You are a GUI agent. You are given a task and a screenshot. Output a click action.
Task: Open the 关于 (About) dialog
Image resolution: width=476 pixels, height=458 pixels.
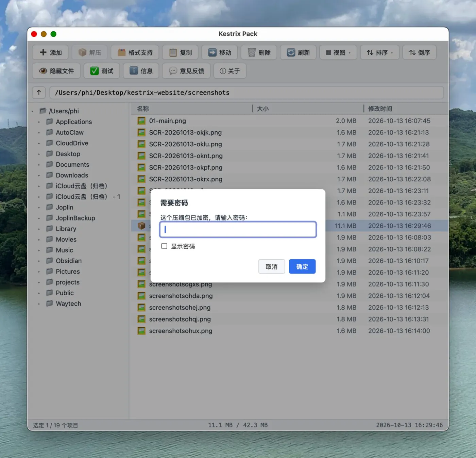(x=230, y=71)
